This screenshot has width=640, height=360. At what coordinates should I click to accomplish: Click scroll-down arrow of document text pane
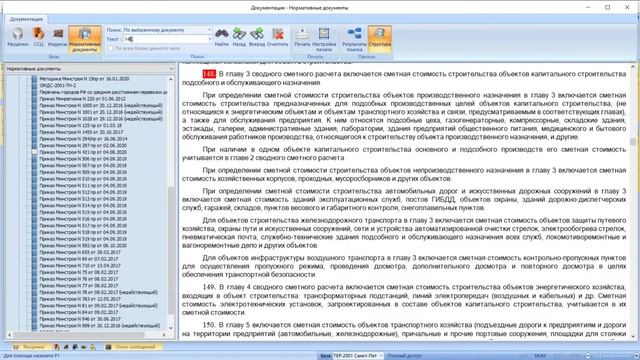coord(633,336)
